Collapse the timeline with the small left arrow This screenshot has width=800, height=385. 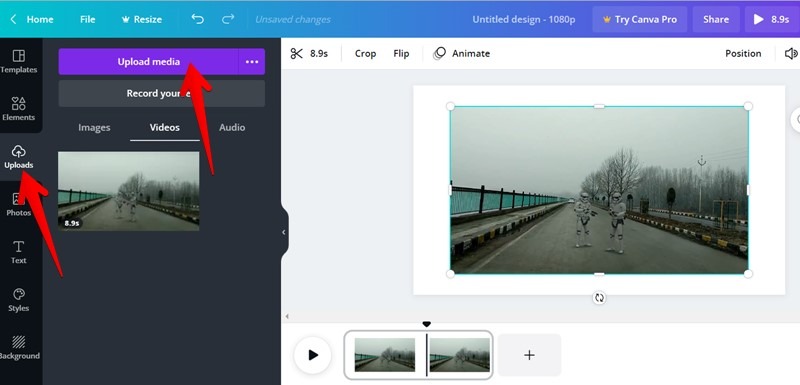coord(287,317)
